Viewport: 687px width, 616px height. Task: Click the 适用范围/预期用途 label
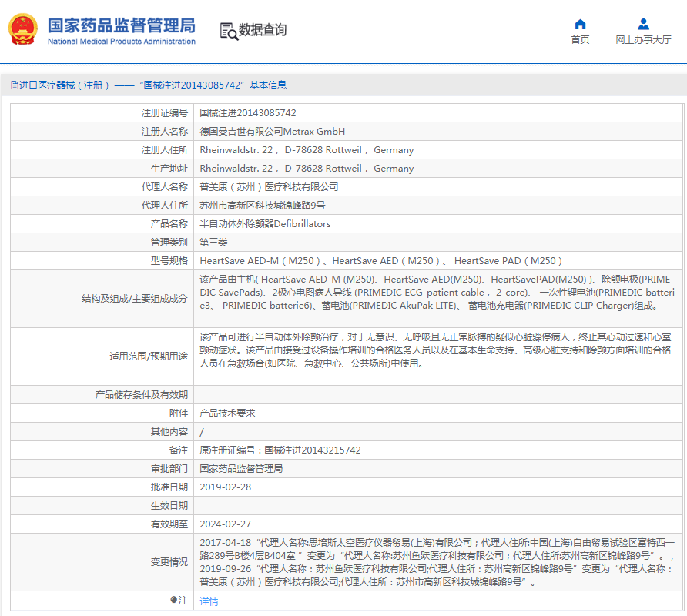tap(149, 357)
